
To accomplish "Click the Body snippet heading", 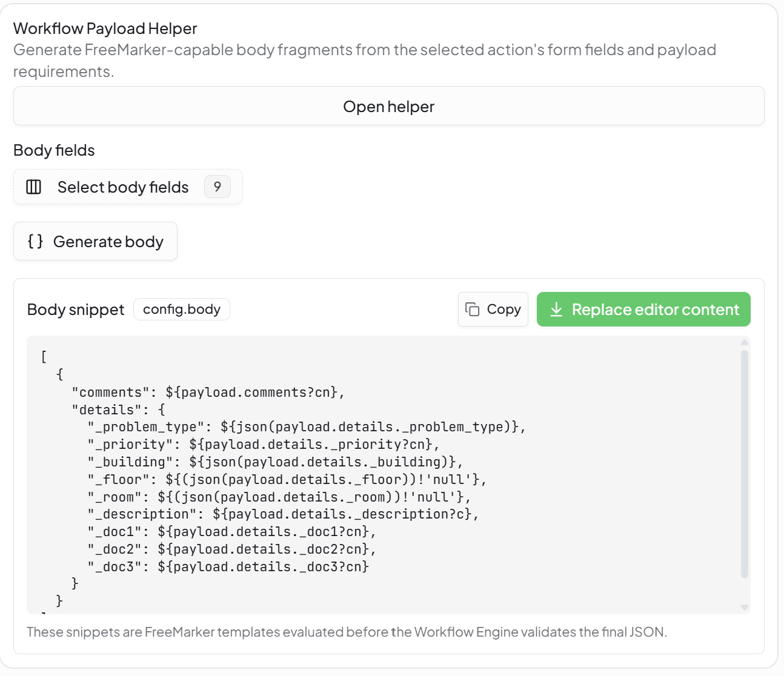I will click(x=76, y=310).
